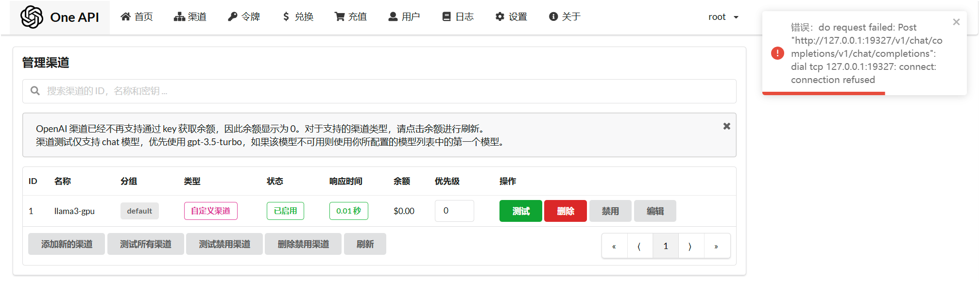The image size is (980, 283).
Task: Click the priority input for llama3-gpu
Action: click(454, 211)
